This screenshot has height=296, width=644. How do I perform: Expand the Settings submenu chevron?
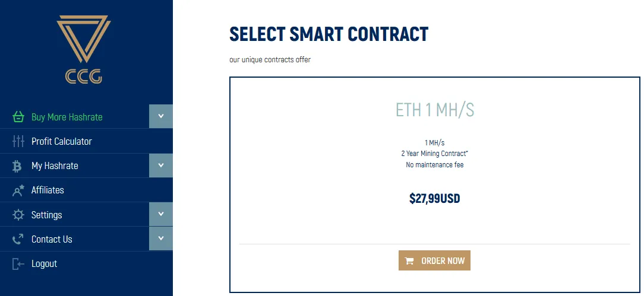coord(161,214)
